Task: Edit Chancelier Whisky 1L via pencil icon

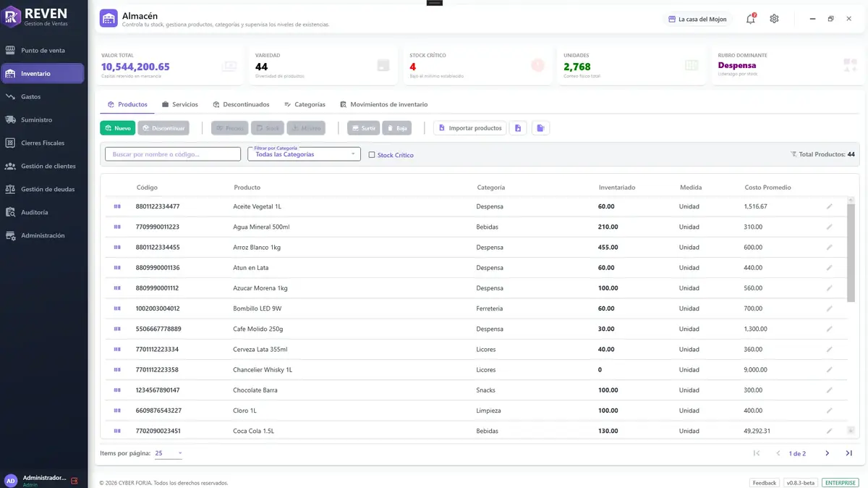Action: coord(830,369)
